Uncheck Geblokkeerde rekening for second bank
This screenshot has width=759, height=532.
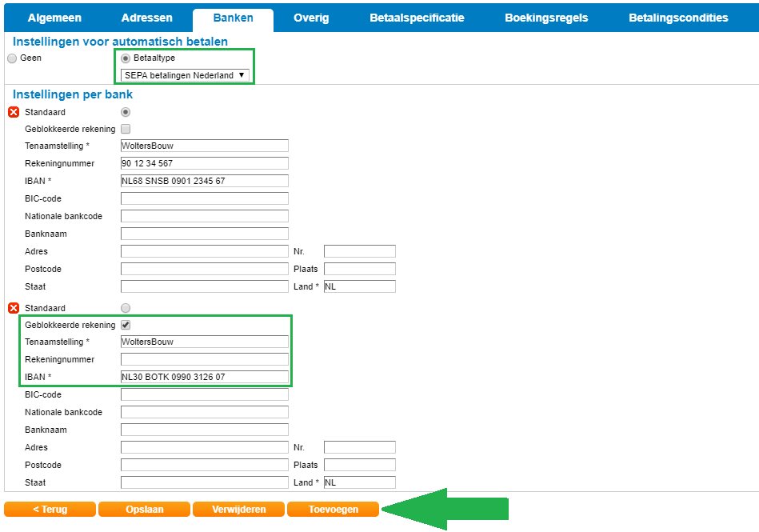coord(126,325)
